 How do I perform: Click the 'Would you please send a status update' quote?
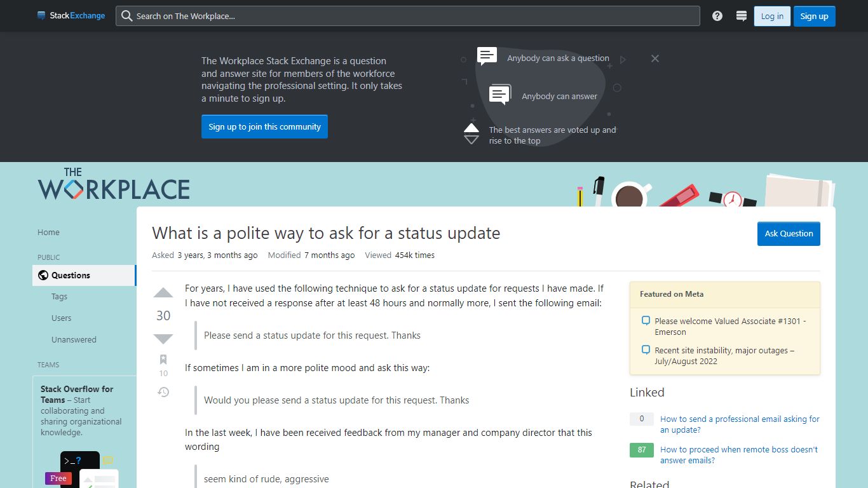click(x=336, y=400)
